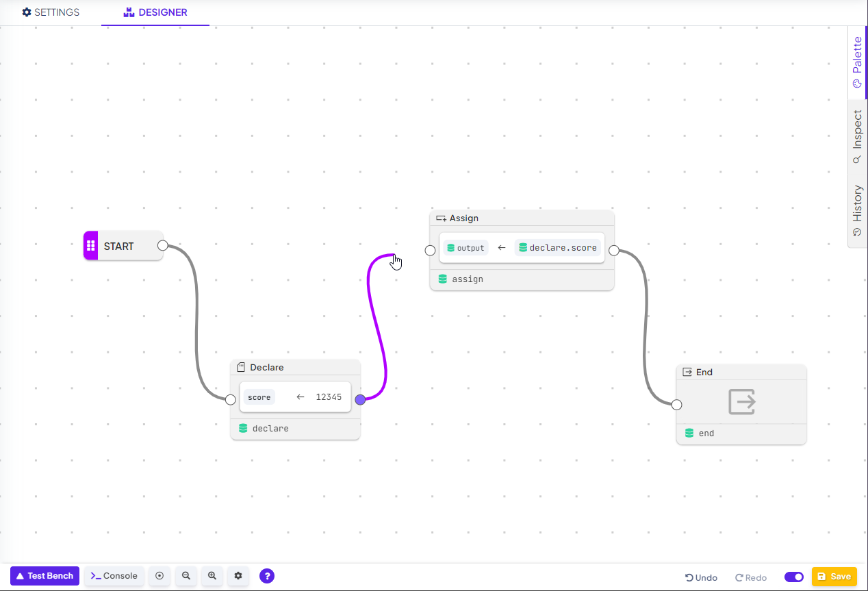868x591 pixels.
Task: Select the DESIGNER tab
Action: pyautogui.click(x=155, y=12)
